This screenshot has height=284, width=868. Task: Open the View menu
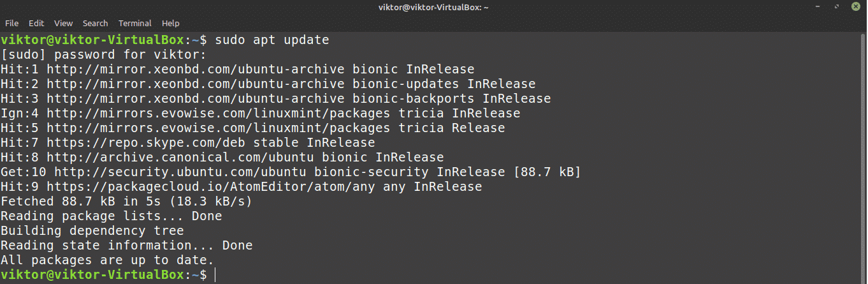click(x=63, y=23)
